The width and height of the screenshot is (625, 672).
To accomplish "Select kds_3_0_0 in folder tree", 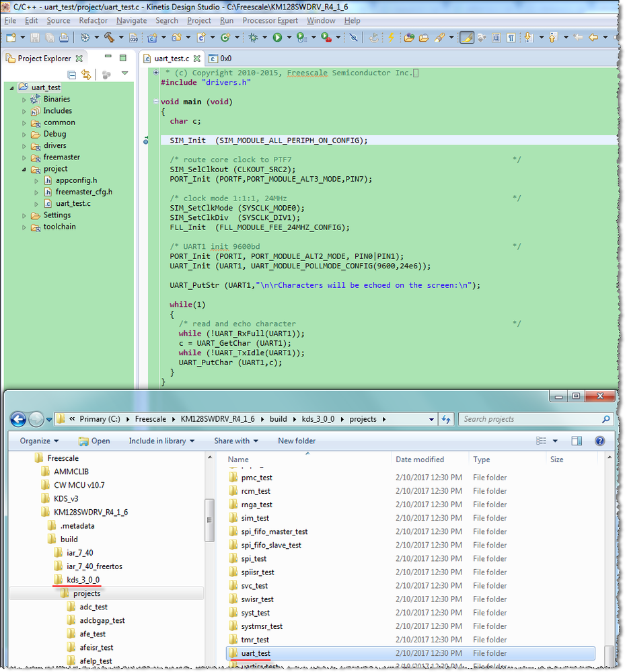I will coord(83,579).
